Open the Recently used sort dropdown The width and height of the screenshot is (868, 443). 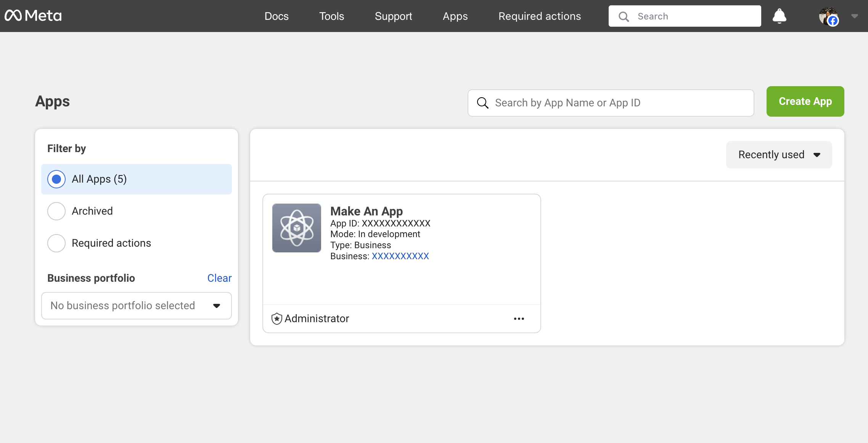779,155
